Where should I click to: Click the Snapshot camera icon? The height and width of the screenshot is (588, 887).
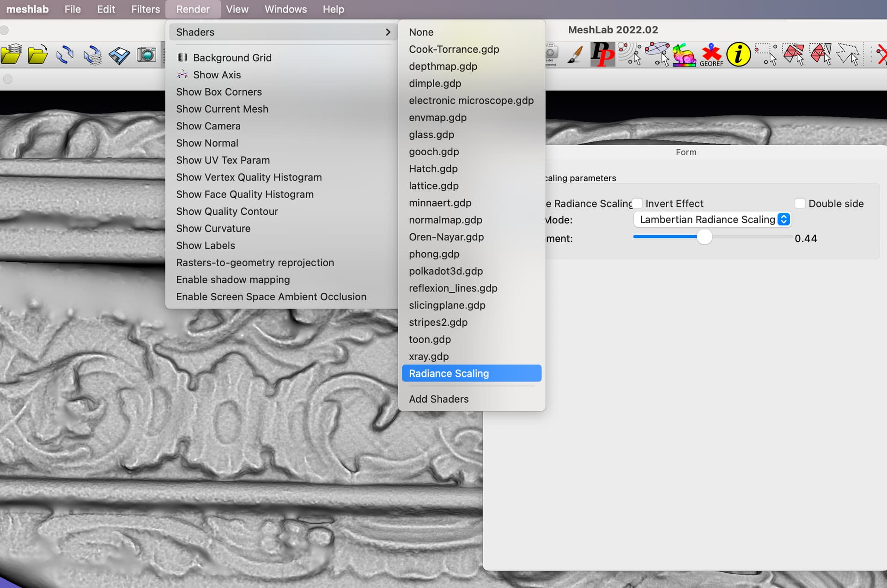coord(146,55)
